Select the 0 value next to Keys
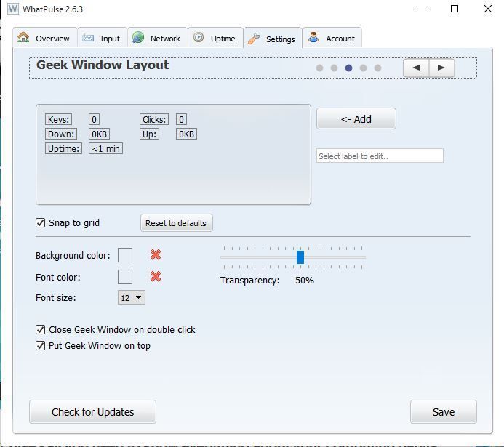 pyautogui.click(x=94, y=119)
